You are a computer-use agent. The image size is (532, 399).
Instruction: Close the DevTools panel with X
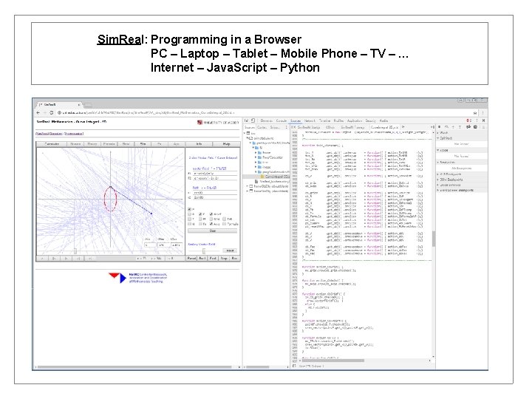coord(483,120)
